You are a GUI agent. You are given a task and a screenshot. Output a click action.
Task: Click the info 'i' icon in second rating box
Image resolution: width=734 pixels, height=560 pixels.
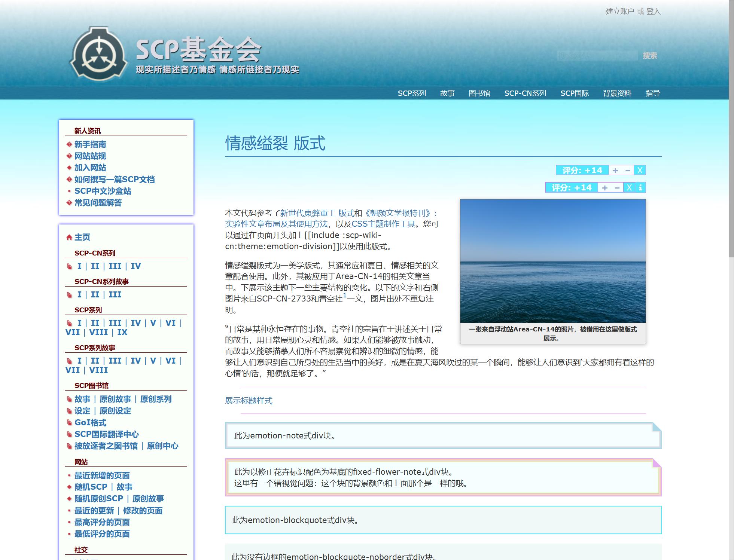(640, 188)
